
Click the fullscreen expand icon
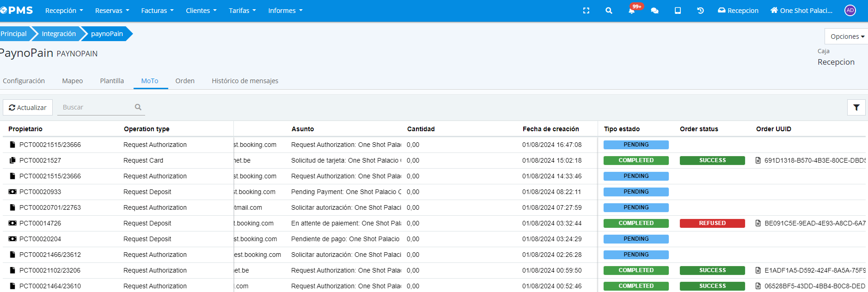click(x=586, y=11)
